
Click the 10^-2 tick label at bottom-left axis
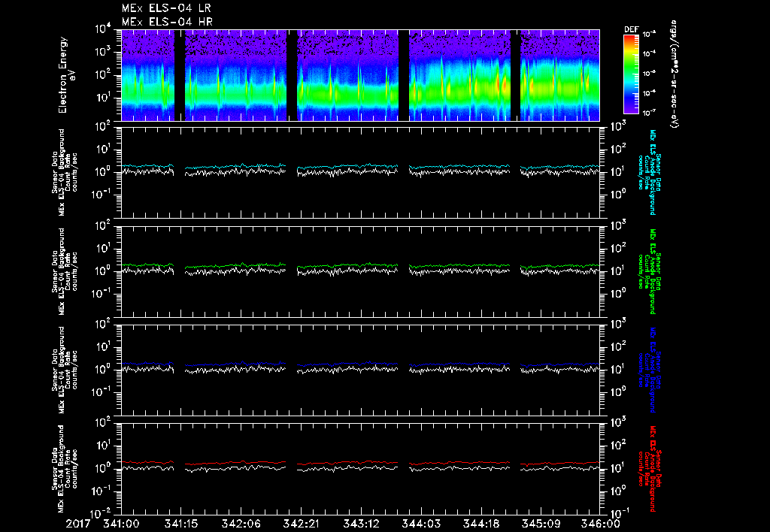pos(102,514)
